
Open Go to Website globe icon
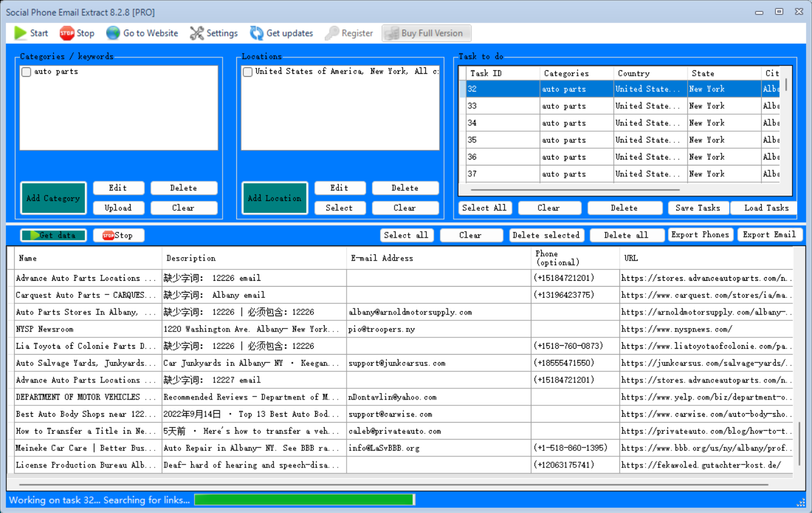tap(113, 33)
